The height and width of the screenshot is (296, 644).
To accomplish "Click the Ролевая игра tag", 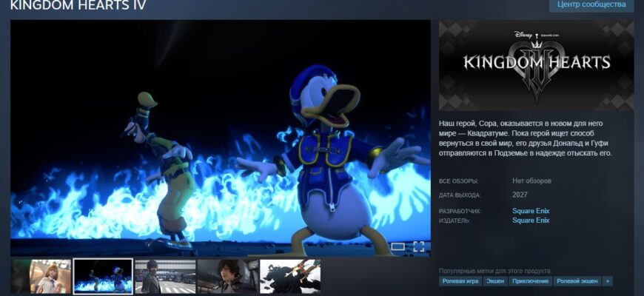I will (460, 281).
